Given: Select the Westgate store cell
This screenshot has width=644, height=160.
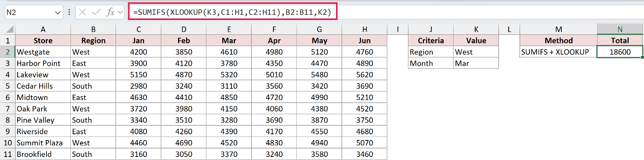Looking at the screenshot, I should (x=43, y=52).
